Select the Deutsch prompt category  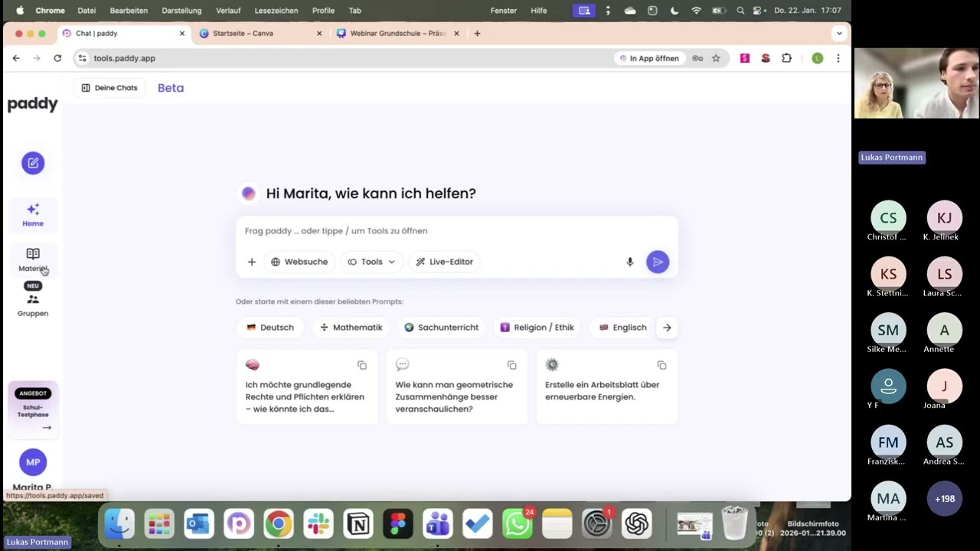coord(270,328)
